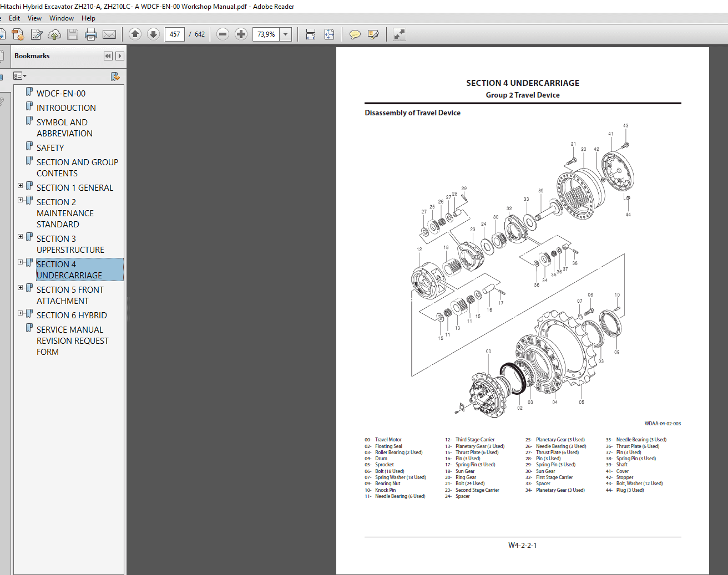Expand SECTION 5 FRONT ATTACHMENT bookmark
The width and height of the screenshot is (728, 575).
coord(21,288)
